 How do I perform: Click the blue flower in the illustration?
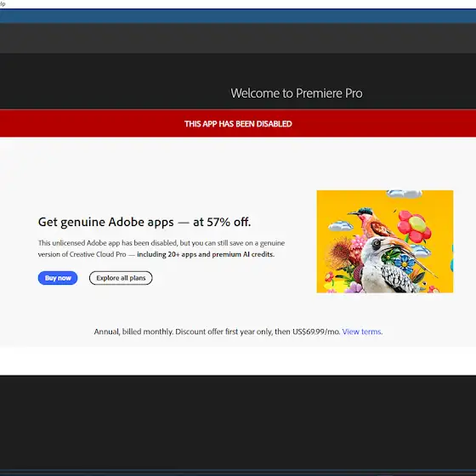tap(404, 263)
